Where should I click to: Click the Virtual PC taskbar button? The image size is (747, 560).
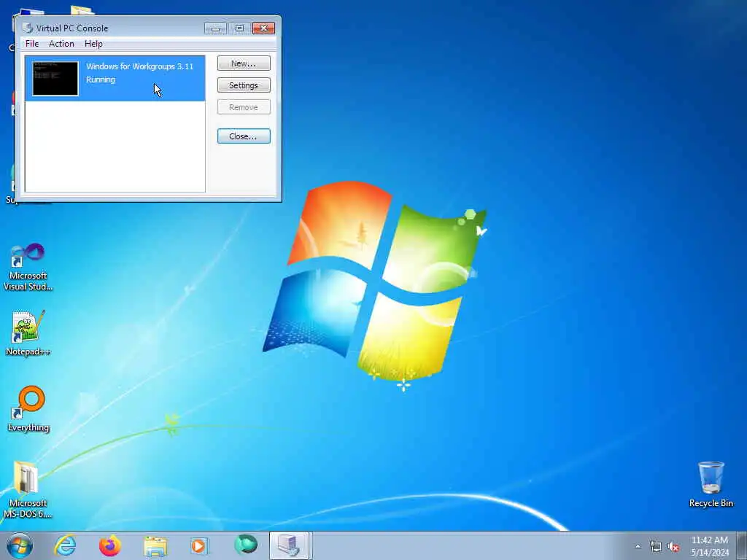click(x=290, y=545)
